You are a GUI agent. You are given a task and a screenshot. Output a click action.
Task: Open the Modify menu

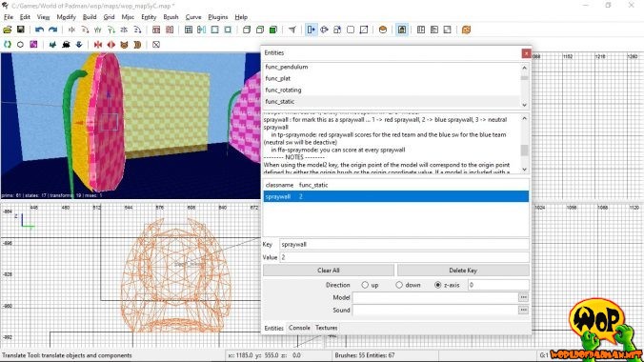(66, 17)
